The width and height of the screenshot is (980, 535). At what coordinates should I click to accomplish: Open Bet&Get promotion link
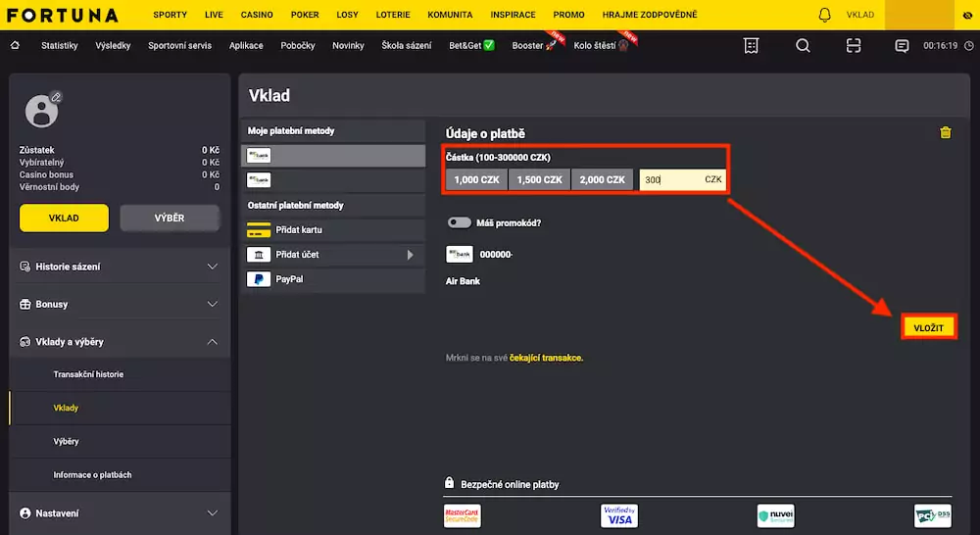pyautogui.click(x=472, y=46)
